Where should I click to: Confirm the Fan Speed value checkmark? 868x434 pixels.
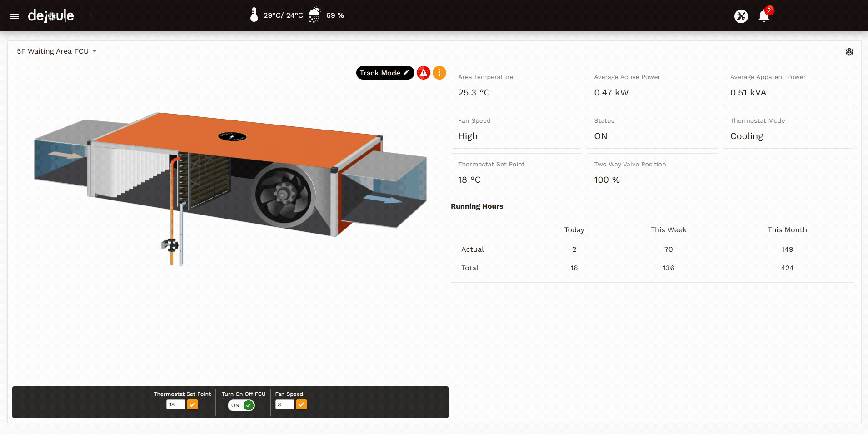pos(302,404)
